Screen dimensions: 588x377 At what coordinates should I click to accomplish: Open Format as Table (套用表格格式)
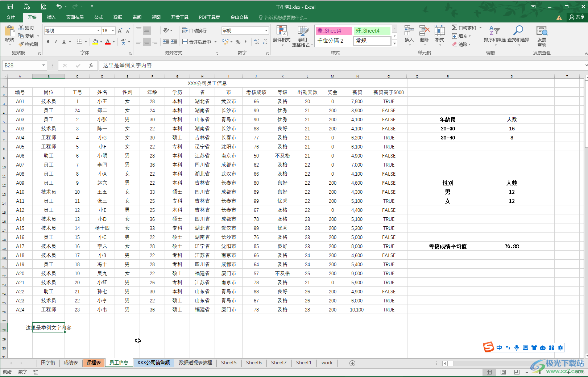pos(302,36)
